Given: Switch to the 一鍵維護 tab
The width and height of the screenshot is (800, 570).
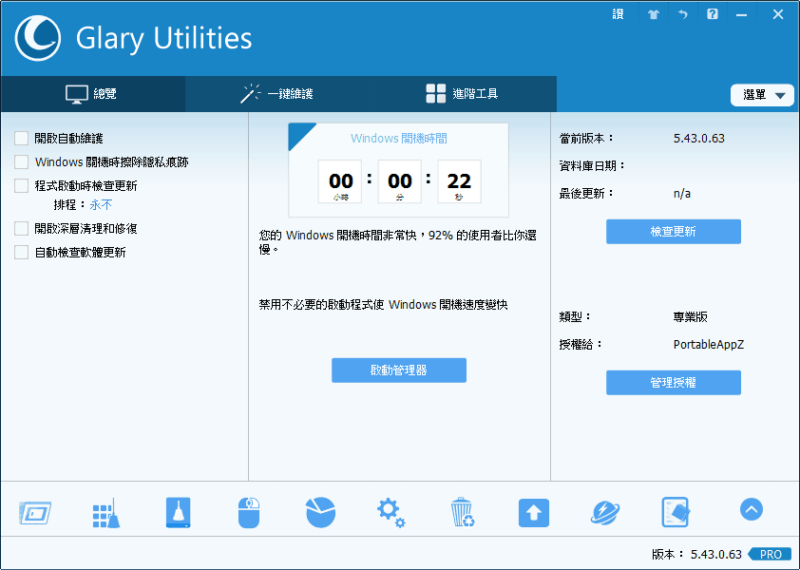Looking at the screenshot, I should pyautogui.click(x=277, y=94).
